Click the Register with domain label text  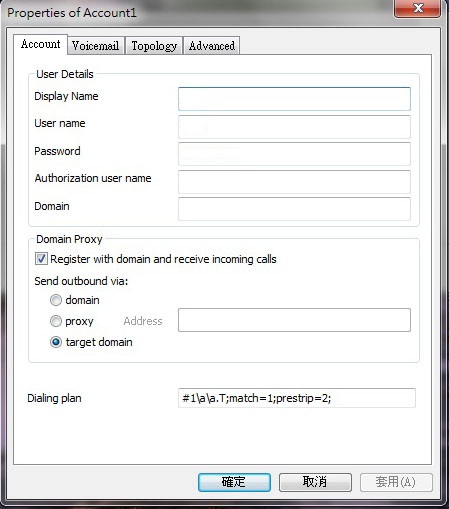pos(163,259)
